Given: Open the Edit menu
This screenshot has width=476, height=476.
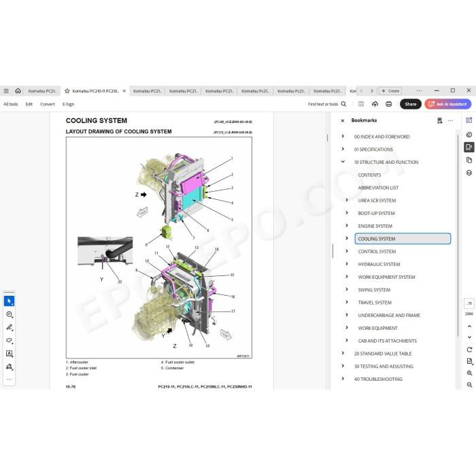Looking at the screenshot, I should (29, 104).
